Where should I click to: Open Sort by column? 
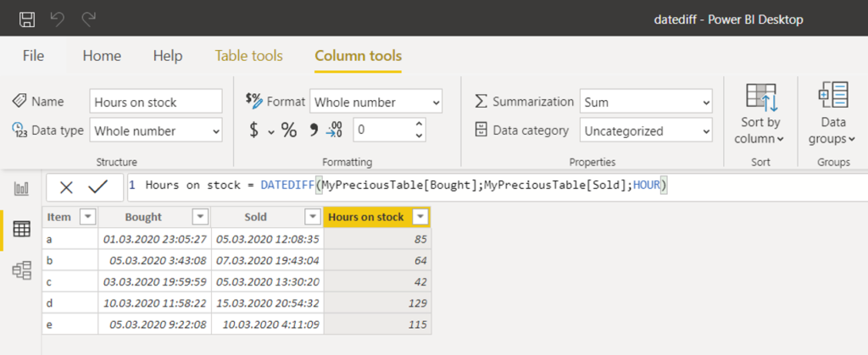click(760, 114)
